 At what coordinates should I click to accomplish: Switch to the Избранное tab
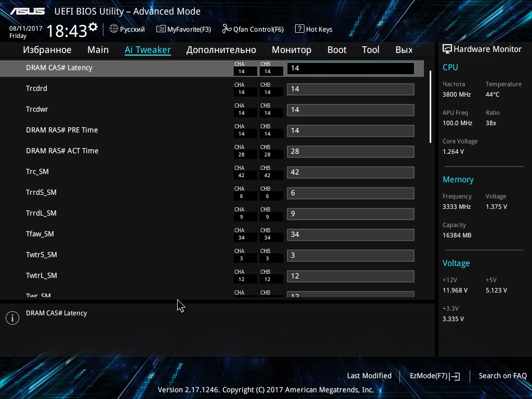coord(47,50)
